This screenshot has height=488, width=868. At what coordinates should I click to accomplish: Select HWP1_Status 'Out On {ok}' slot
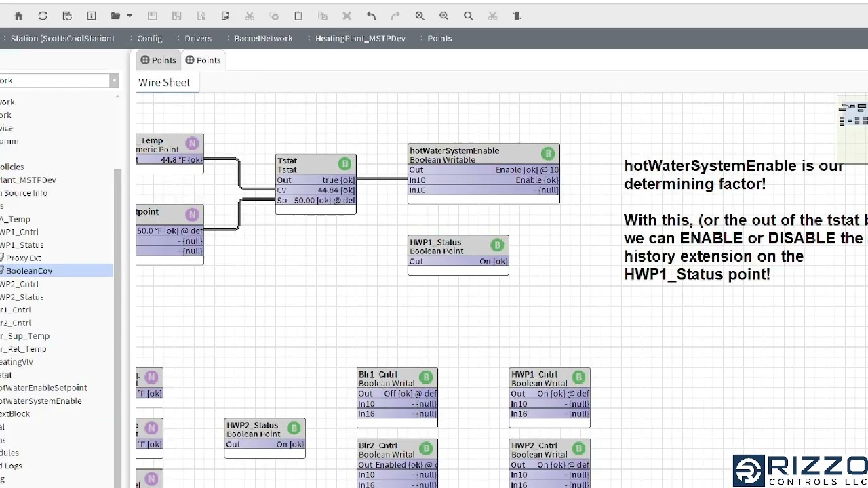(458, 262)
